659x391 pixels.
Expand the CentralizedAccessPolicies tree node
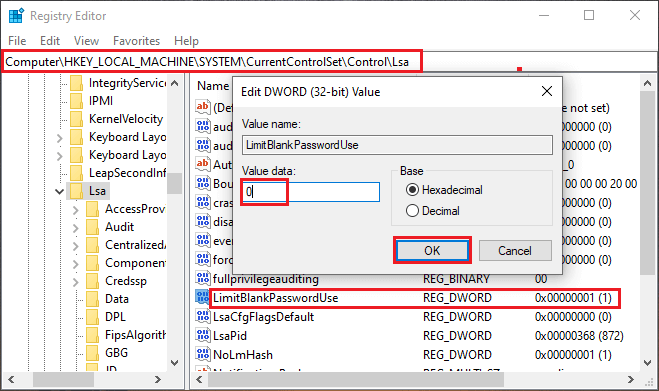pyautogui.click(x=76, y=246)
